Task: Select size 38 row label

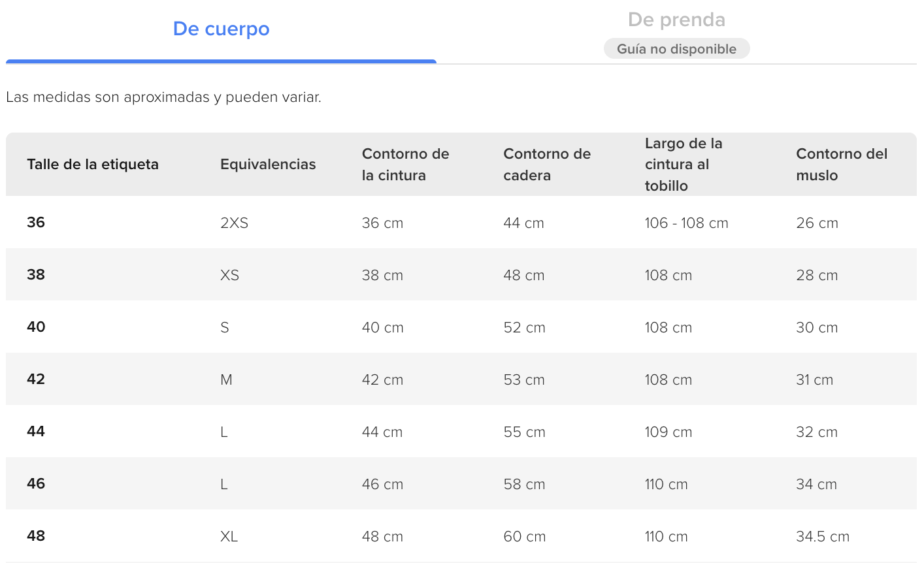Action: pyautogui.click(x=36, y=275)
